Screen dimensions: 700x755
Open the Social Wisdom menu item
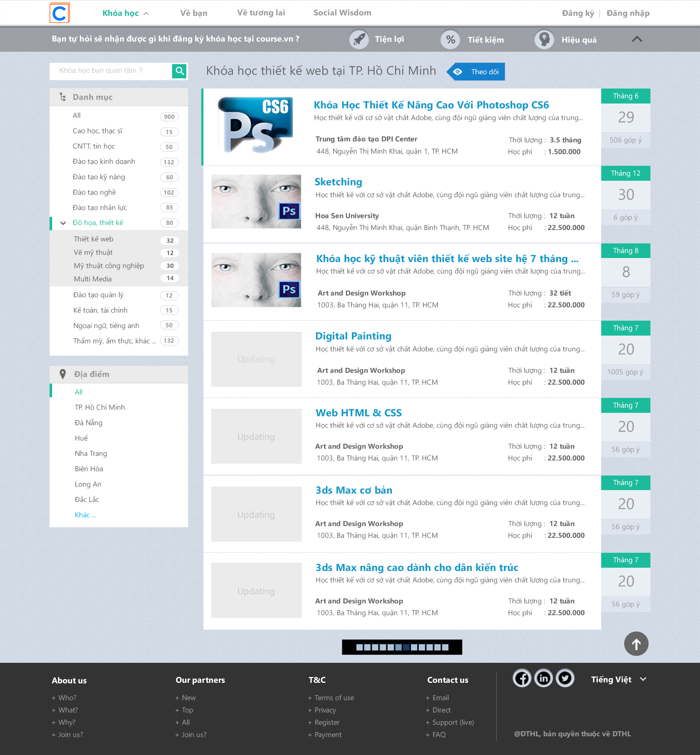pos(342,13)
